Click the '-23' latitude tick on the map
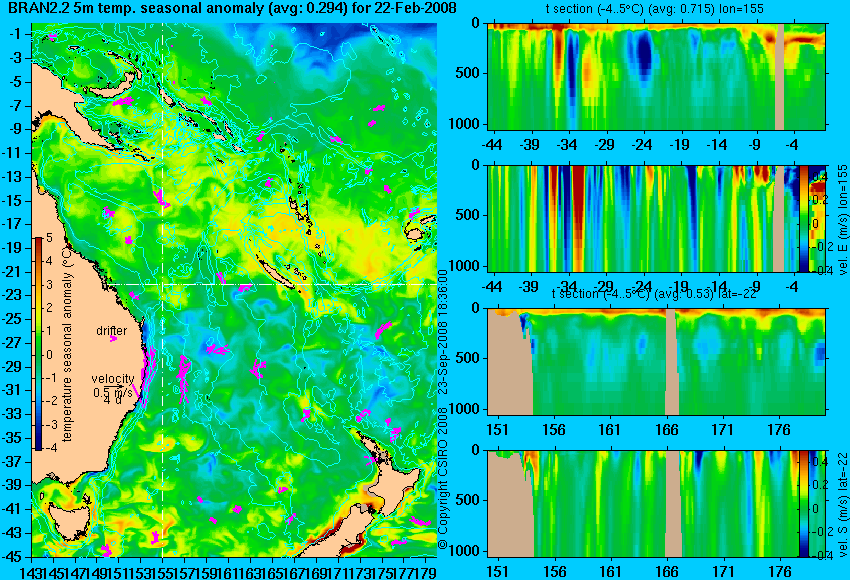 click(13, 295)
